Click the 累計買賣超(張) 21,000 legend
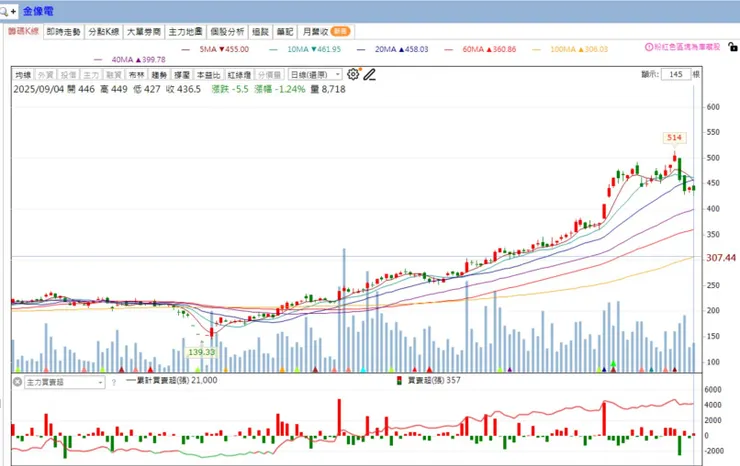 [172, 380]
